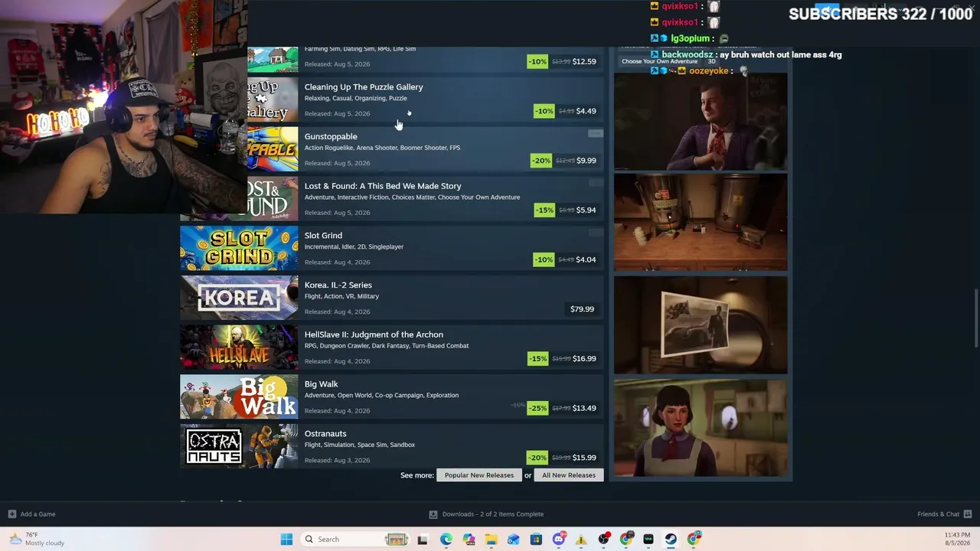Click the -20% discount badge for Gunstoppable
The width and height of the screenshot is (980, 551).
tap(542, 161)
